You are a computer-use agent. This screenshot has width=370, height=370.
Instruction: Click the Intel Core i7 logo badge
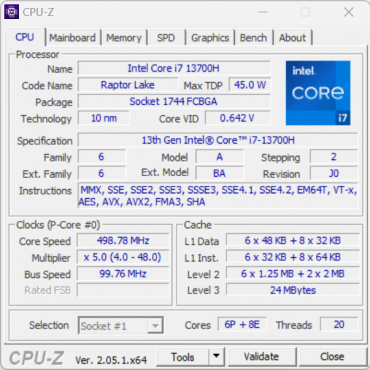pyautogui.click(x=318, y=93)
